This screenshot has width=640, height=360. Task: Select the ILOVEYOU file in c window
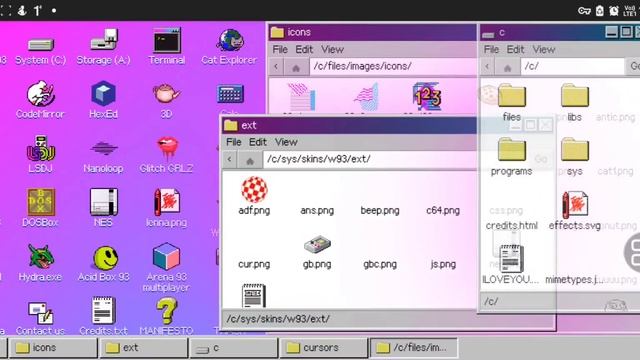[x=511, y=264]
